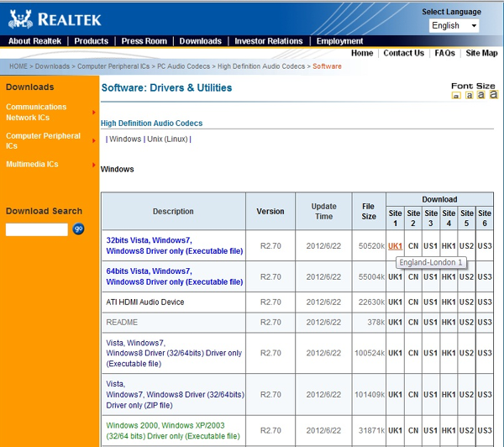The width and height of the screenshot is (504, 447).
Task: Download Windows 2000/XP driver from US1
Action: point(430,430)
